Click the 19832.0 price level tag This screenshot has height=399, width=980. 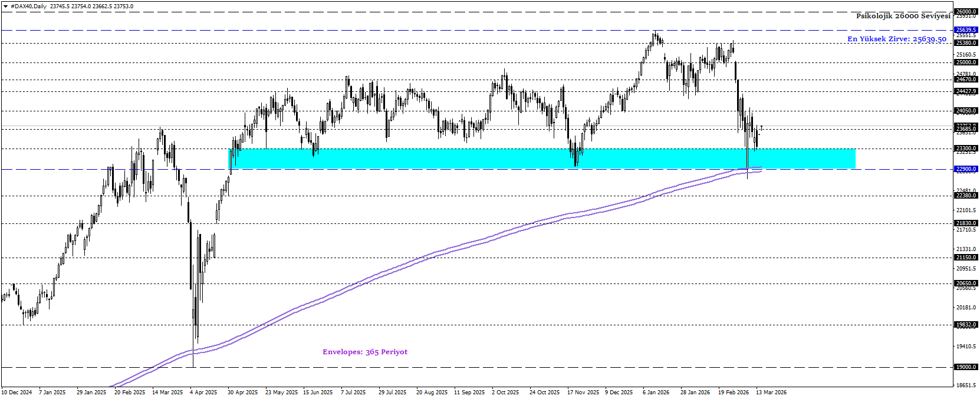pos(966,325)
